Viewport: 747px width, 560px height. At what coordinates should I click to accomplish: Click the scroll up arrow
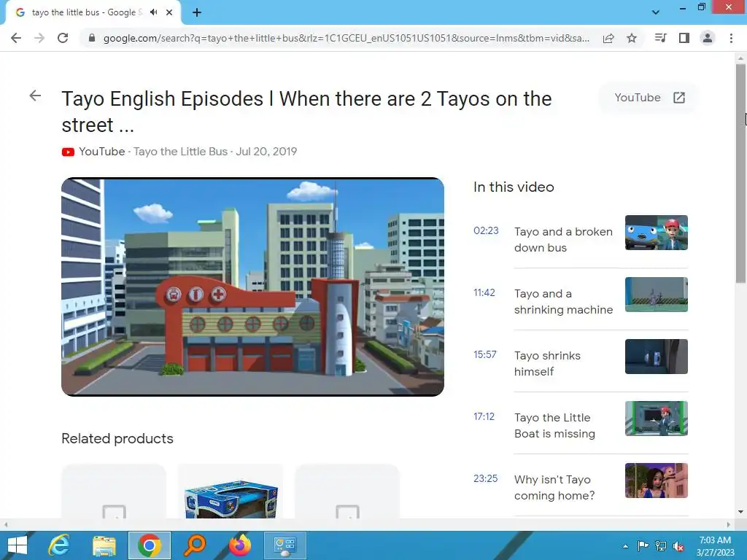[x=740, y=58]
